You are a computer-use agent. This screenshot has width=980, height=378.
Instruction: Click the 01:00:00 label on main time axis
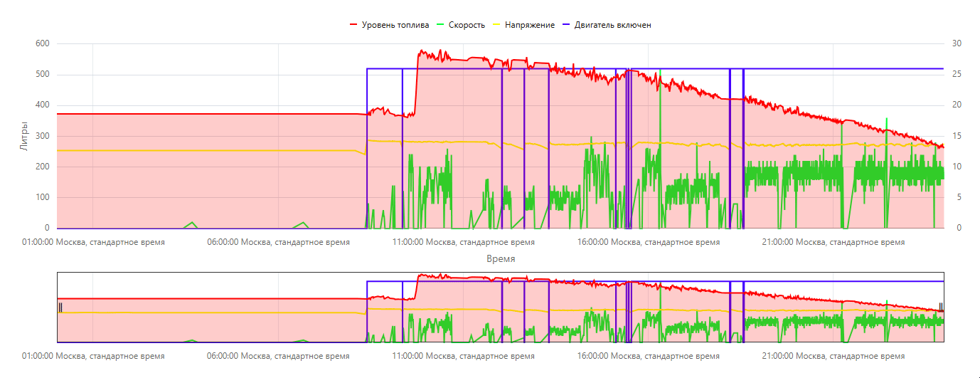click(93, 242)
